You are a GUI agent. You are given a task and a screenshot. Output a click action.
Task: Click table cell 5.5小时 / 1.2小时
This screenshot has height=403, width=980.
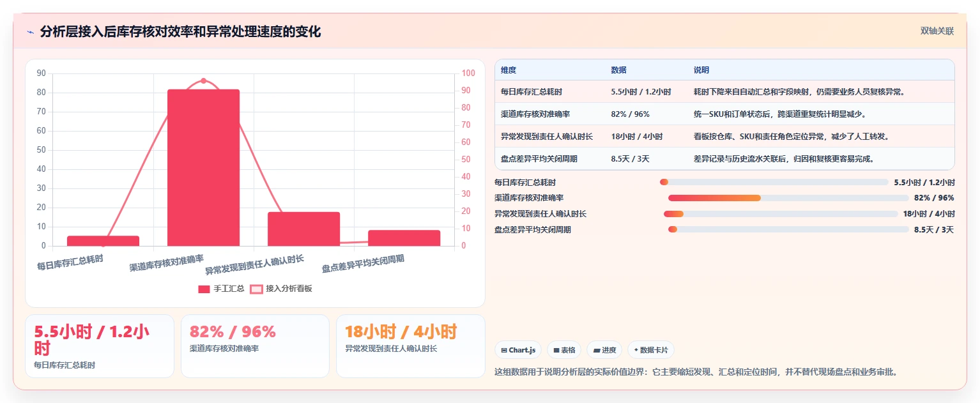click(x=641, y=92)
